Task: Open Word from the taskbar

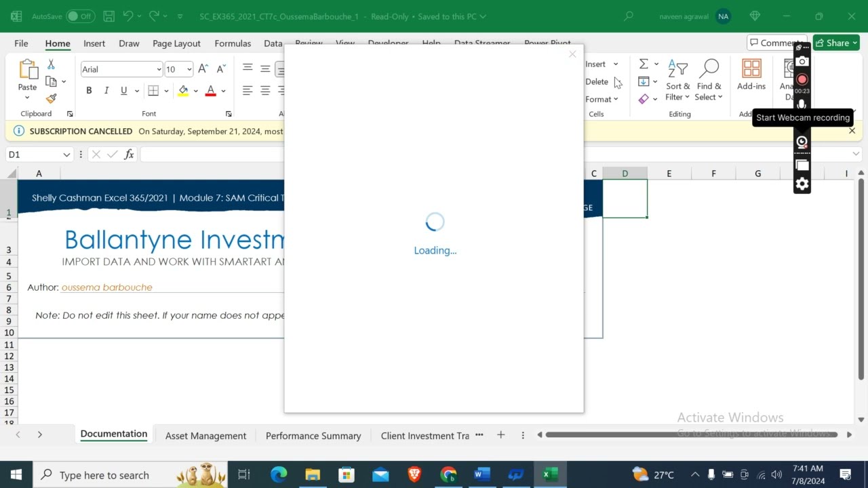Action: coord(482,474)
